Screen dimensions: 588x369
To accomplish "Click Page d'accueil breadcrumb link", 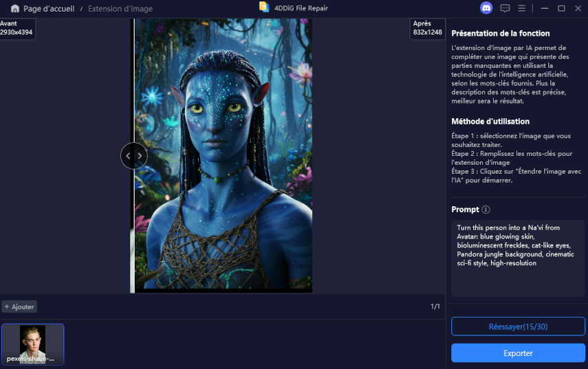I will (x=49, y=9).
